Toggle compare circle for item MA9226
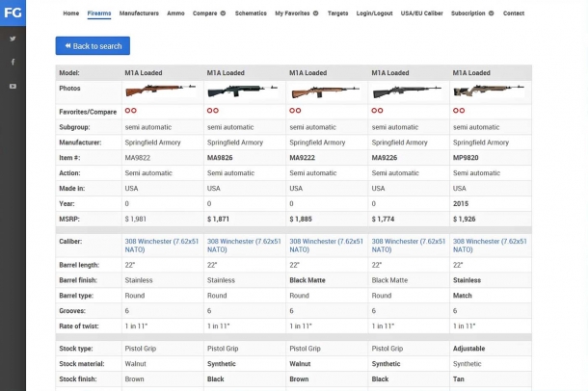 (380, 111)
